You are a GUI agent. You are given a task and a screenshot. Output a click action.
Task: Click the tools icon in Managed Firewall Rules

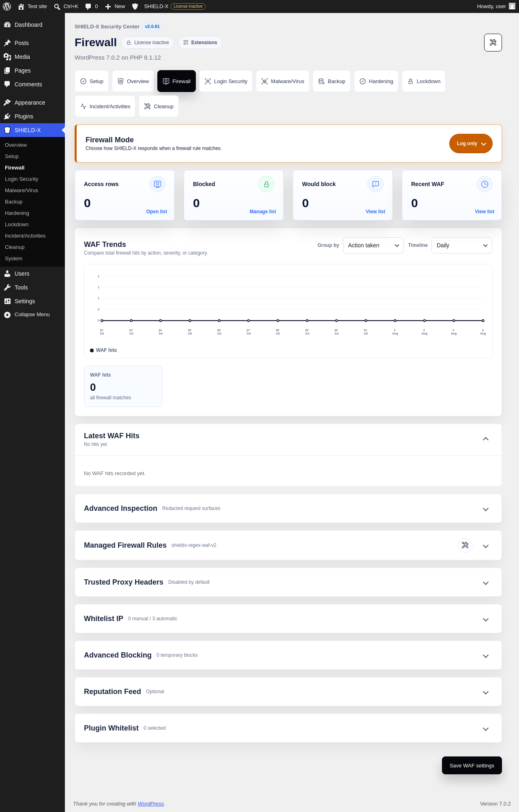[465, 545]
